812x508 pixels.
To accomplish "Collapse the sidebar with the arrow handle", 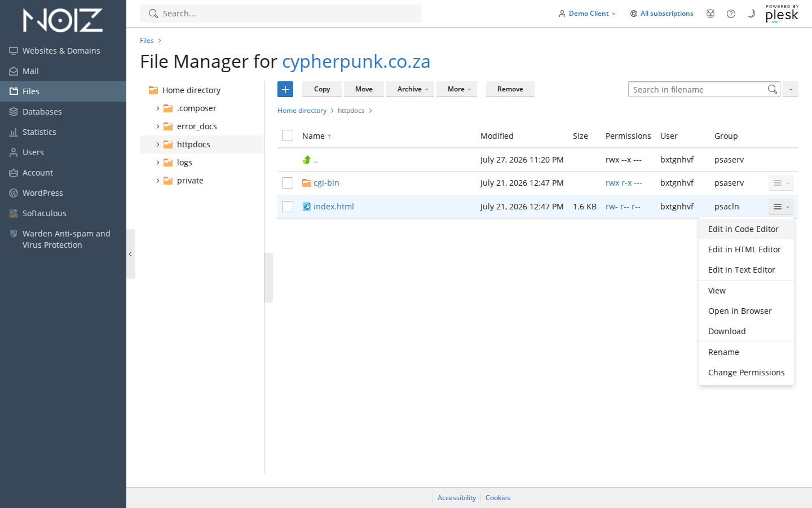I will (x=130, y=254).
